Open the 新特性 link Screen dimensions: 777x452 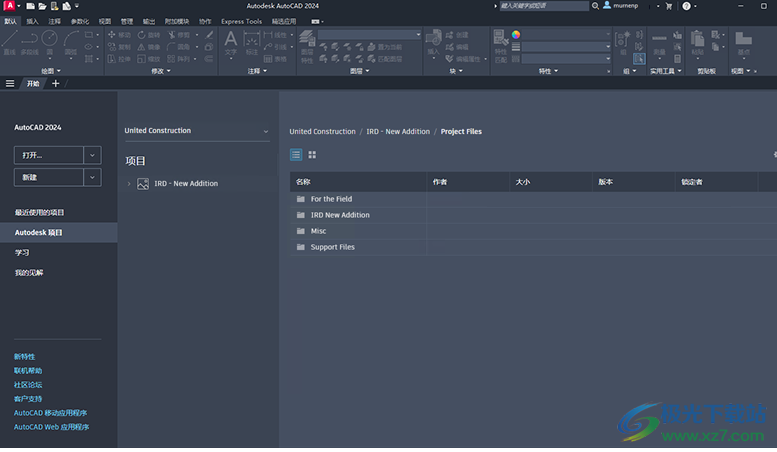click(x=24, y=357)
